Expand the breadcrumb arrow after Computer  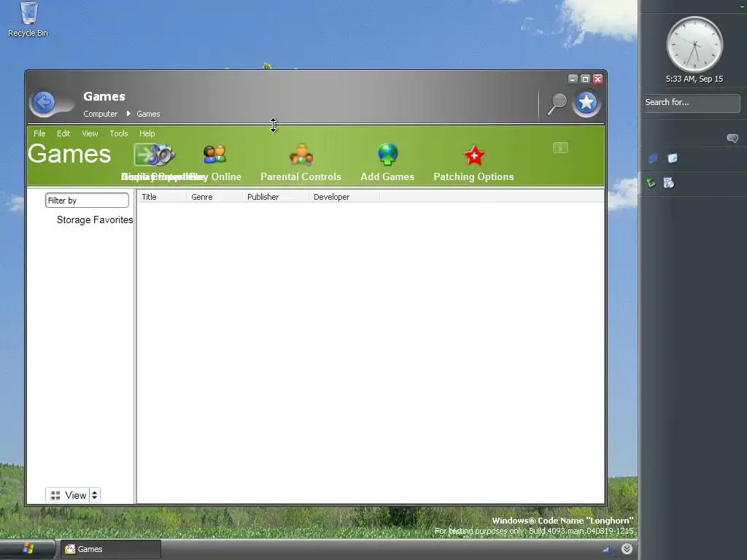pyautogui.click(x=128, y=114)
